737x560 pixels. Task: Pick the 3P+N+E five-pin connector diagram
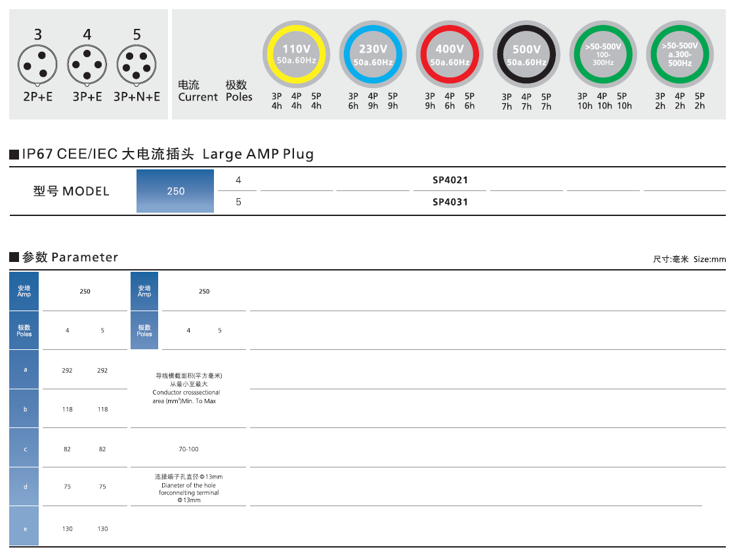tap(137, 65)
